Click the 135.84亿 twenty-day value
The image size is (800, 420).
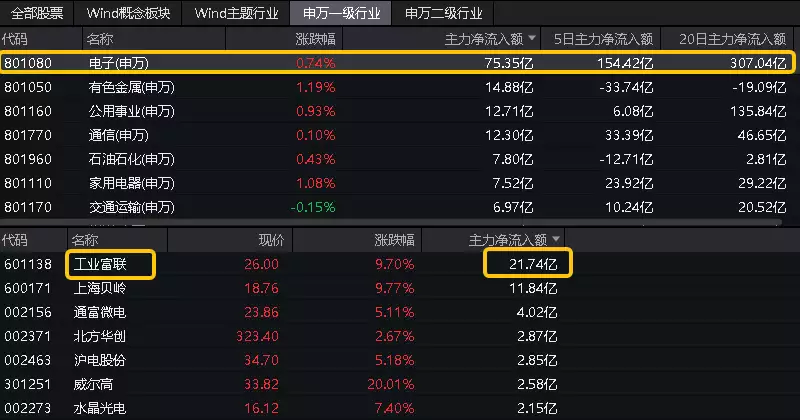pyautogui.click(x=758, y=111)
